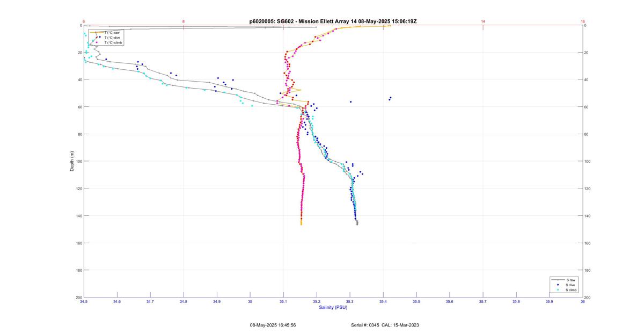This screenshot has width=644, height=334.
Task: Click the salinity tick label '35.6'
Action: pyautogui.click(x=450, y=302)
